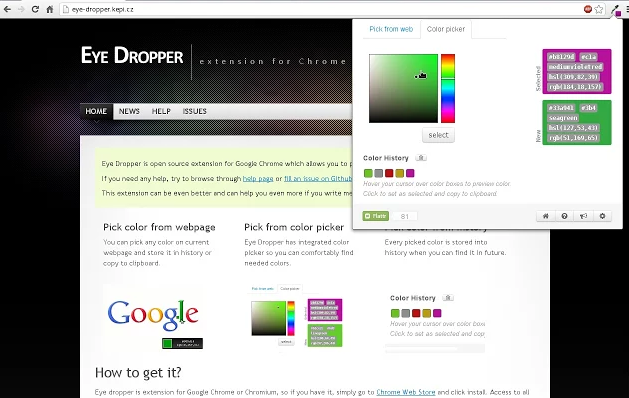Click the Pick from color picker heading
Screen dimensions: 629x398
tap(294, 227)
